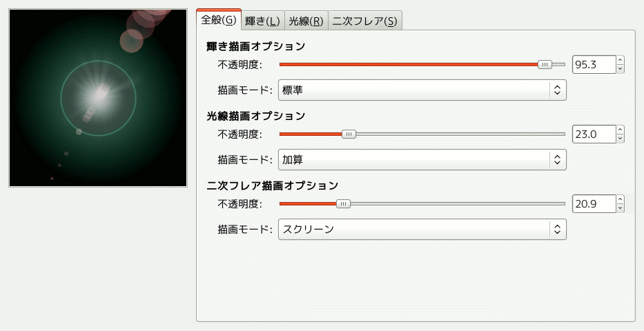
Task: Increase second flares opacity with up arrow
Action: [x=621, y=200]
